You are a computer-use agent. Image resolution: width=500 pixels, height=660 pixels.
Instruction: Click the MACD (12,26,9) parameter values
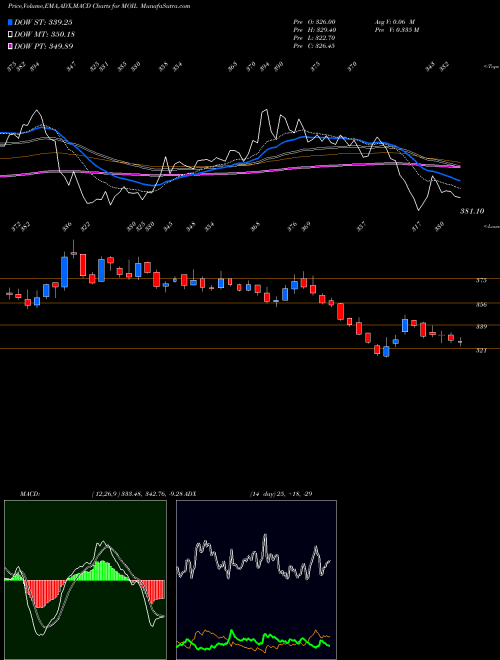click(x=137, y=493)
